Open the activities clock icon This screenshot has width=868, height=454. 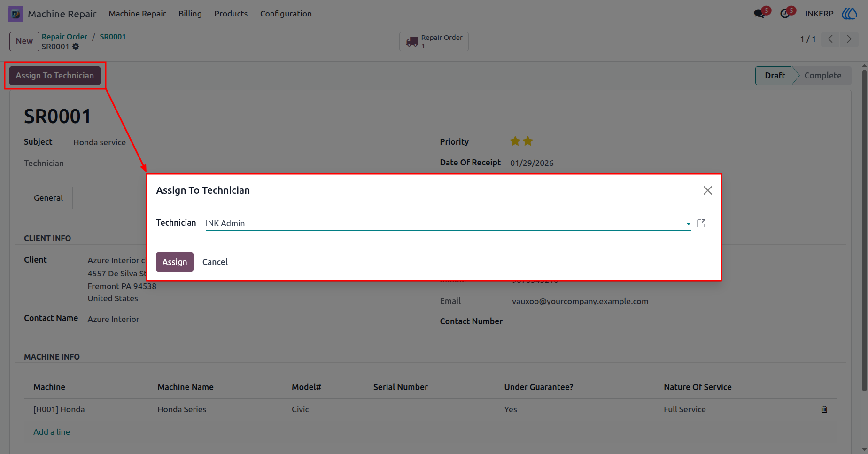coord(785,14)
